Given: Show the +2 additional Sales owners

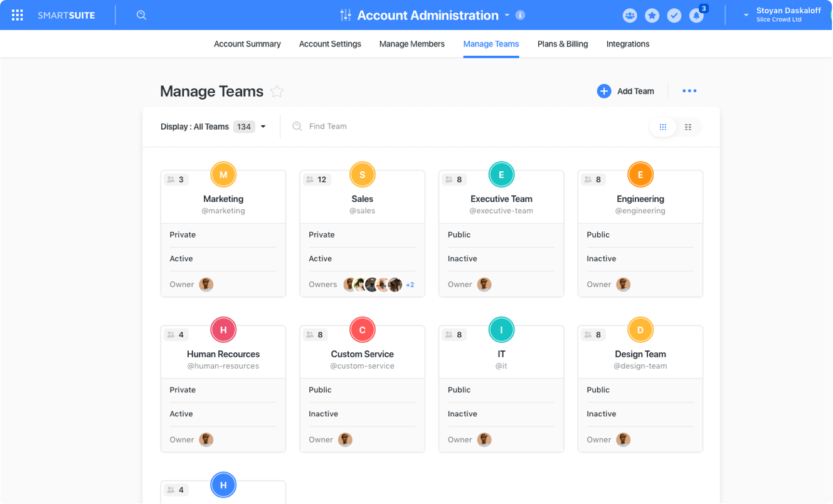Looking at the screenshot, I should [x=410, y=285].
